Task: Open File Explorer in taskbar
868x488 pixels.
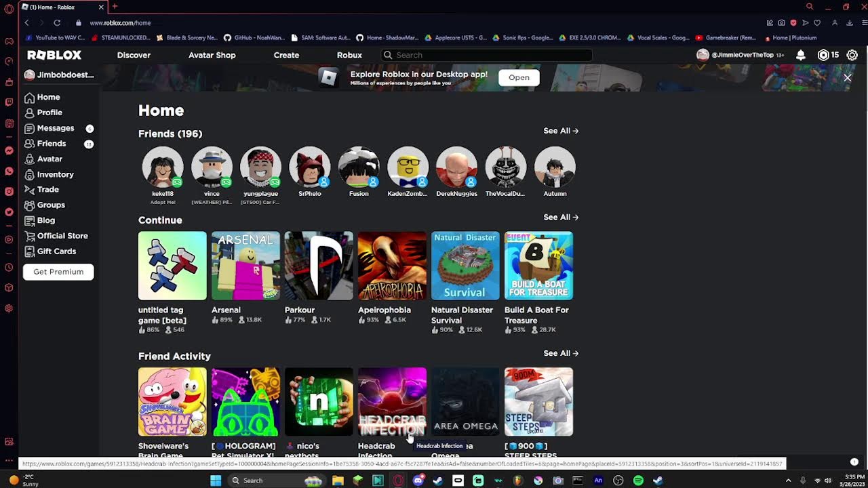Action: point(338,481)
